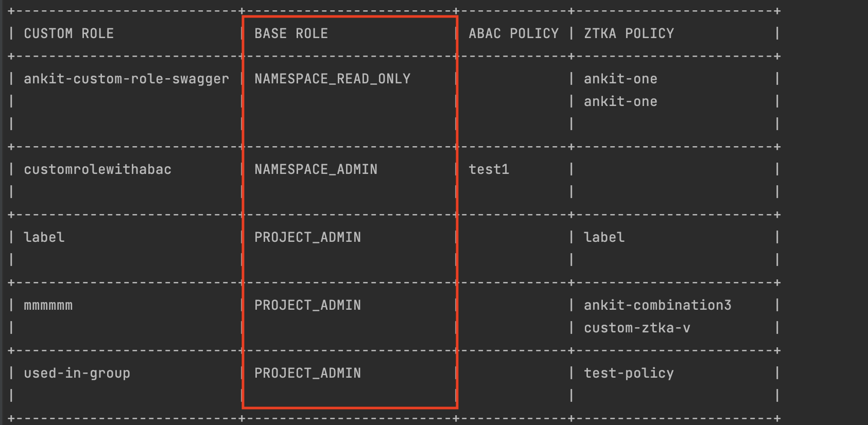Click the BASE ROLE column header
The image size is (868, 425).
[291, 33]
